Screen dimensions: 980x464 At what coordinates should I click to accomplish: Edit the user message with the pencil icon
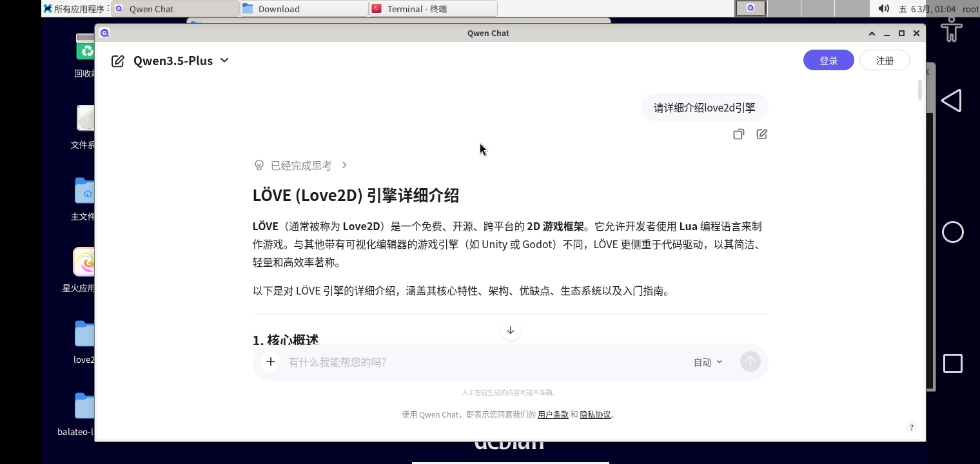761,134
